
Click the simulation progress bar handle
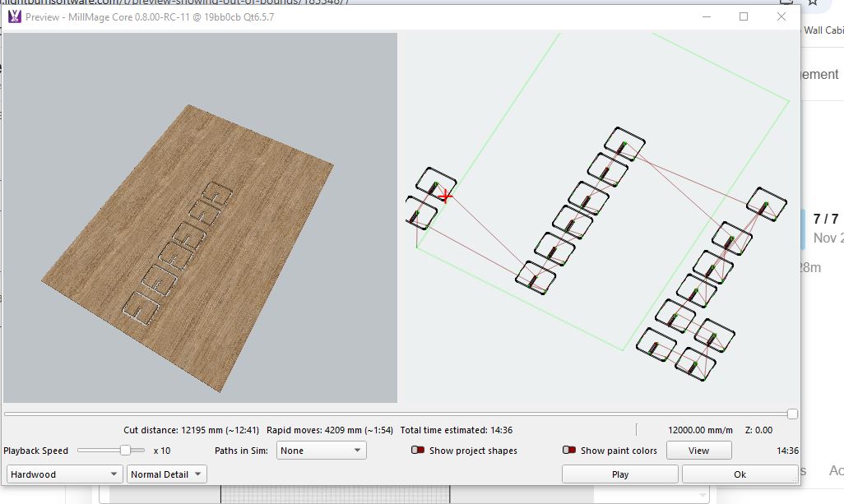click(791, 414)
